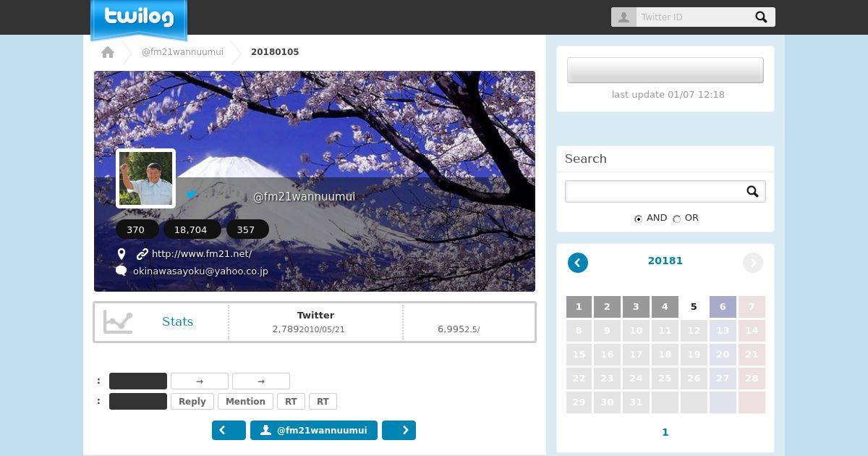Choose first arrow sort option

200,381
